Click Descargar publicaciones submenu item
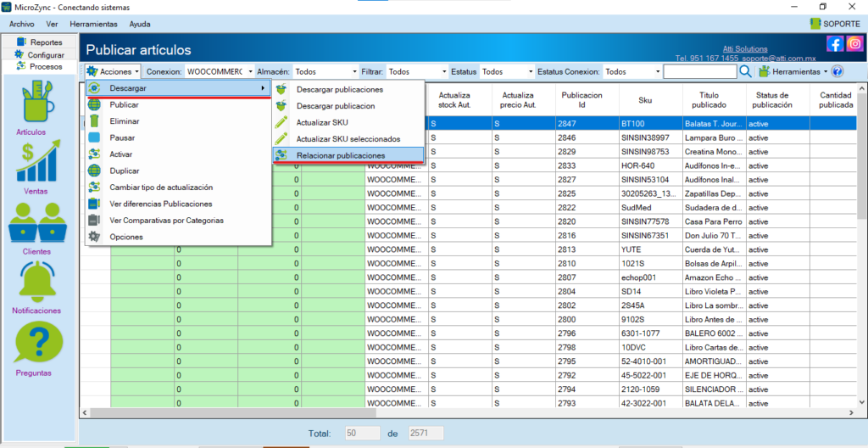Viewport: 868px width, 448px height. 348,89
